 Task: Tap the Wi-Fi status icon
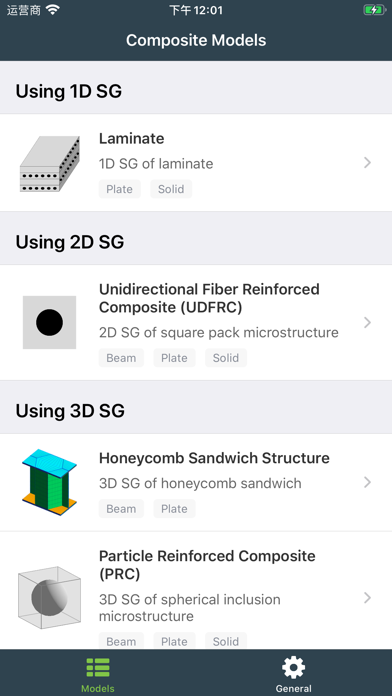(52, 10)
